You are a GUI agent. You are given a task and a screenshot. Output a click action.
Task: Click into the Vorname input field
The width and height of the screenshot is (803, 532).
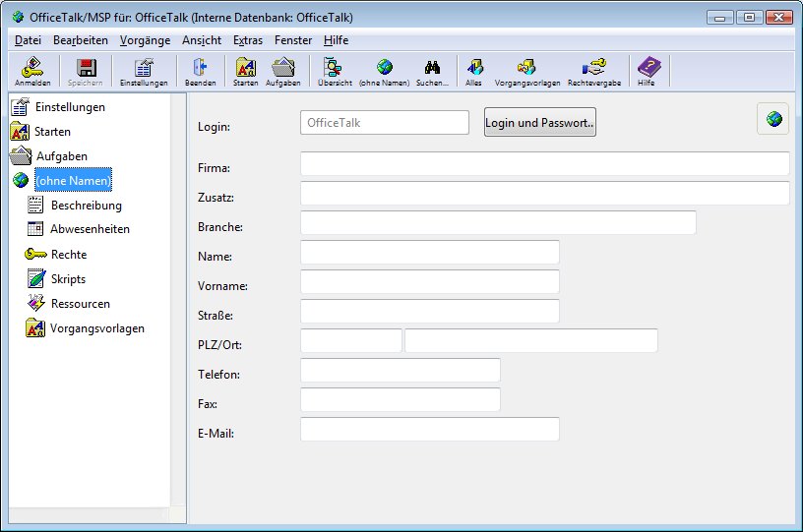430,281
